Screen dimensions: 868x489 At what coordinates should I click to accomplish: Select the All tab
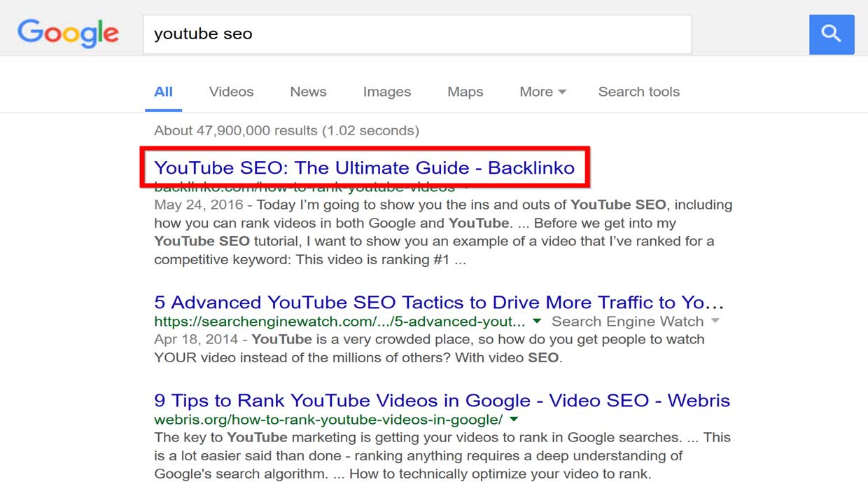(x=164, y=92)
